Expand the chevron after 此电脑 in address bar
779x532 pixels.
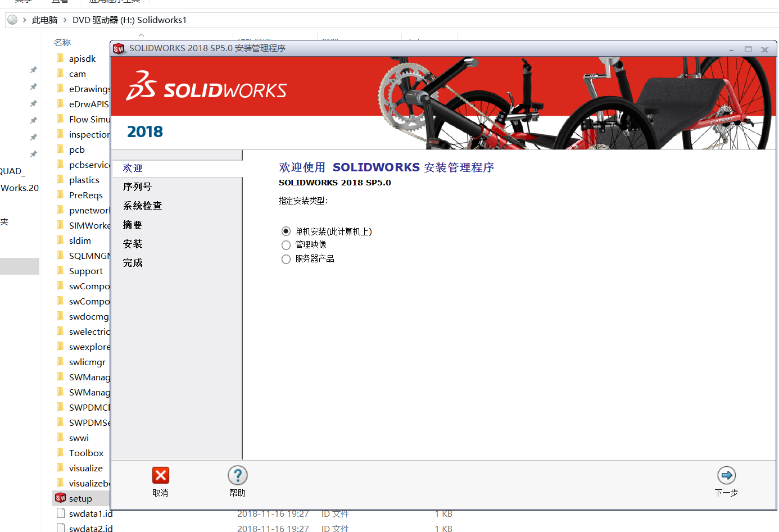(65, 20)
